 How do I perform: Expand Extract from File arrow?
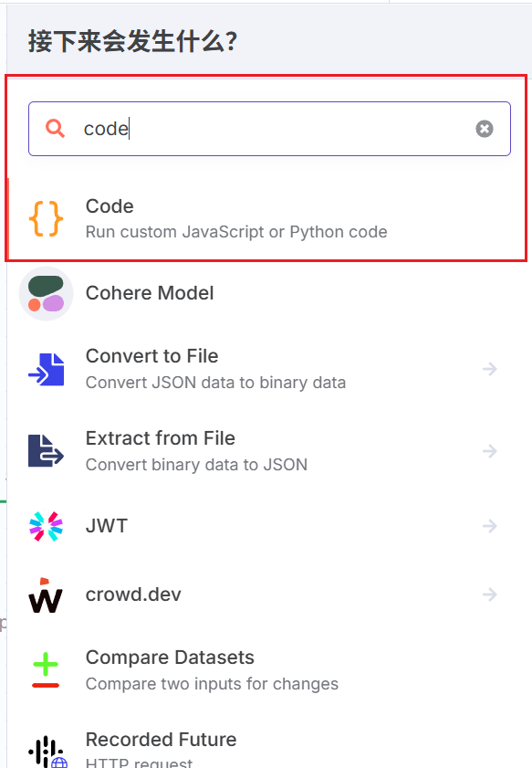coord(489,450)
